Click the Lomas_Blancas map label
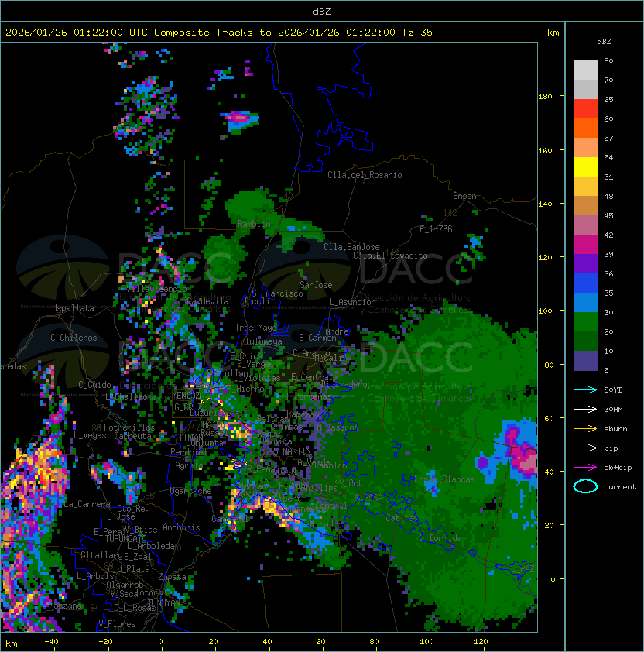Screen dimensions: 644x652 [444, 479]
